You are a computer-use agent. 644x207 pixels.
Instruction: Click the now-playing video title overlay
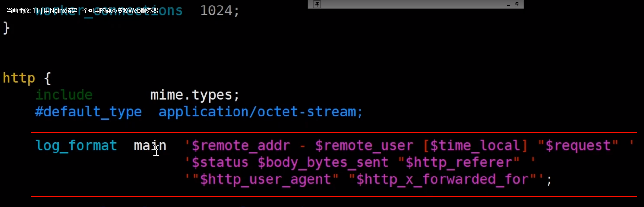pos(82,11)
